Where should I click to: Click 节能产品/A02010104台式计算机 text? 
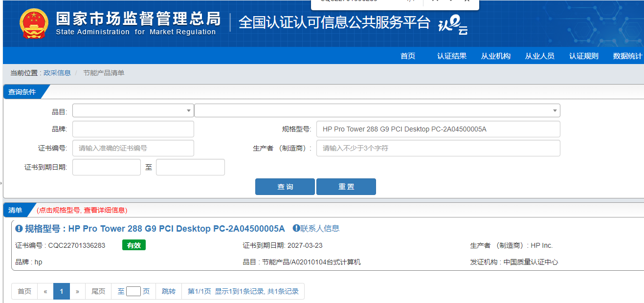311,262
